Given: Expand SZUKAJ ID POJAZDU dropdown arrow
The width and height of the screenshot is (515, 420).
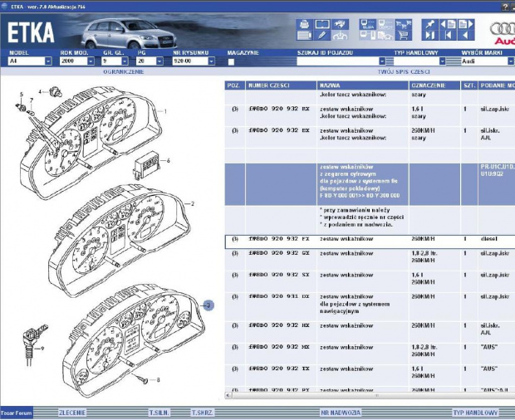Looking at the screenshot, I should coord(381,61).
